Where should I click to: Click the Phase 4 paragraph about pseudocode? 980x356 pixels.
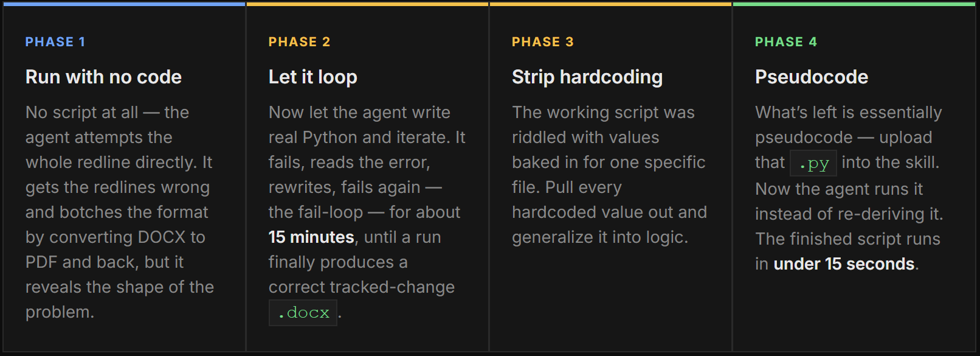coord(849,188)
